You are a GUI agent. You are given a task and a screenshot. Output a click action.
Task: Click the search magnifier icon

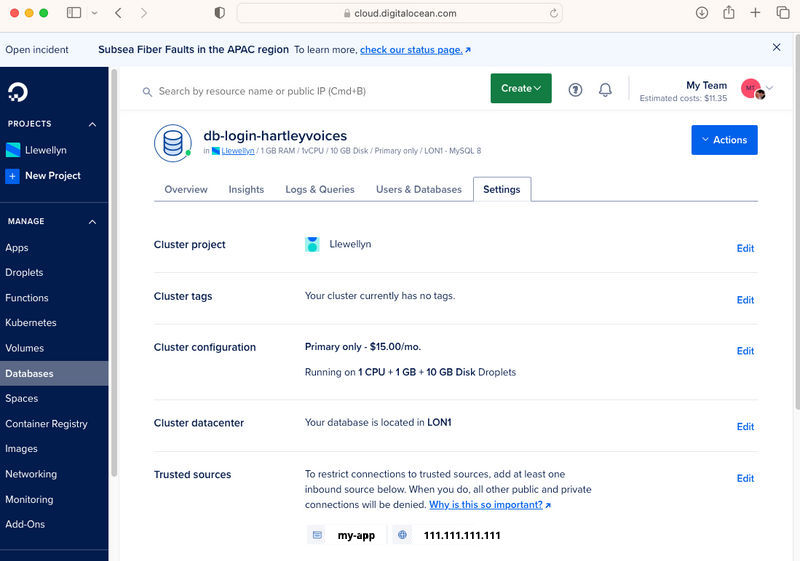tap(147, 92)
